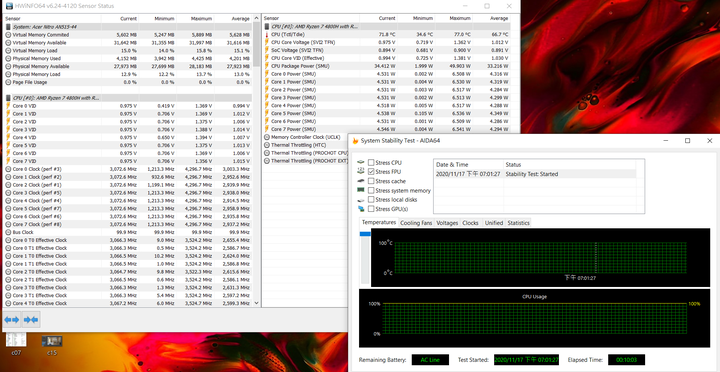Open the c15 desktop icon
This screenshot has width=720, height=372.
(52, 345)
